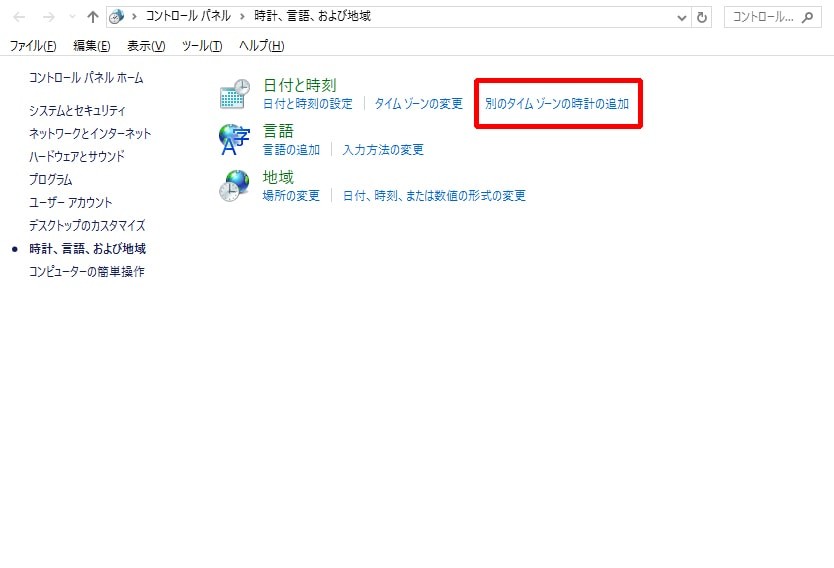Open the ヘルプ(H) menu

pyautogui.click(x=262, y=46)
